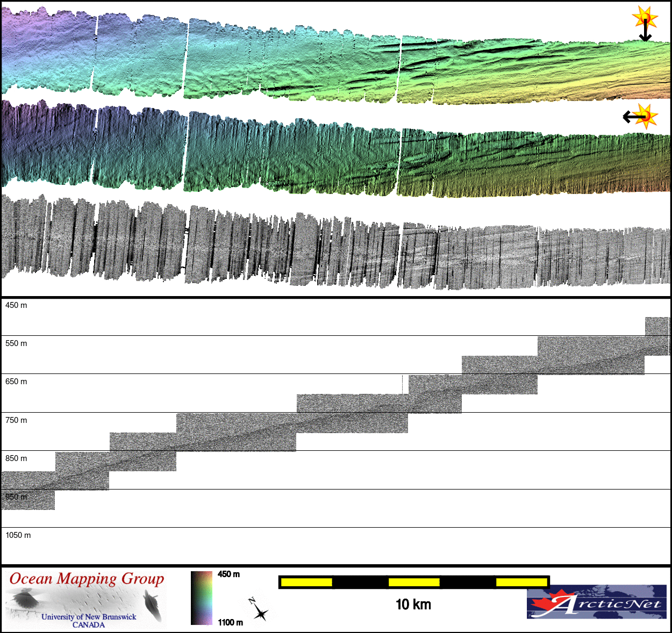Click the leftmost yellow scale bar segment
The width and height of the screenshot is (672, 633).
(306, 582)
